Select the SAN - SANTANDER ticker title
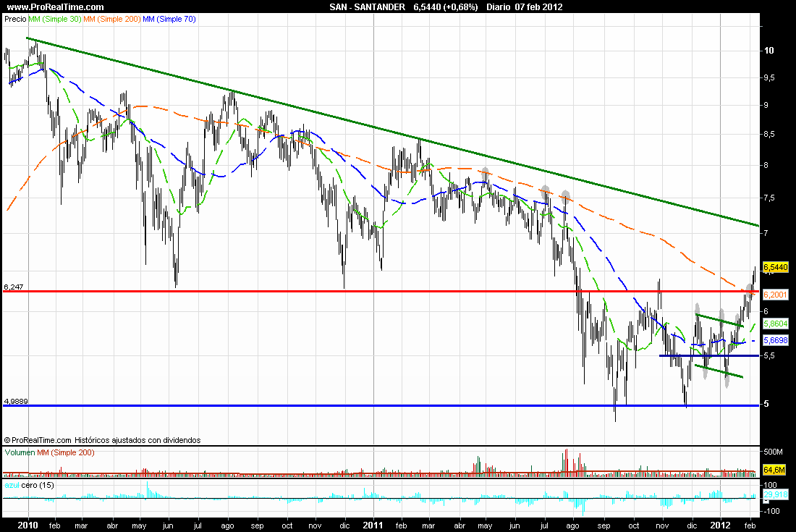The width and height of the screenshot is (796, 532). (367, 7)
